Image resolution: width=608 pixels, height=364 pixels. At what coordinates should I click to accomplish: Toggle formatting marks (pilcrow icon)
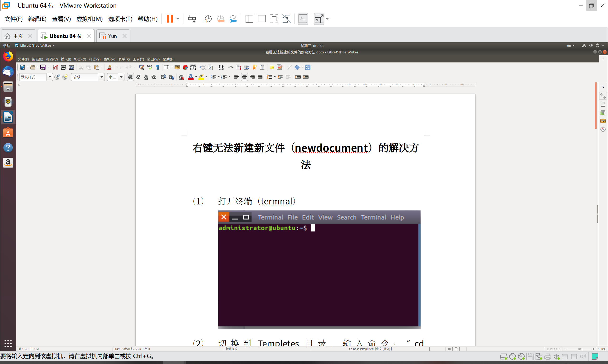(157, 67)
